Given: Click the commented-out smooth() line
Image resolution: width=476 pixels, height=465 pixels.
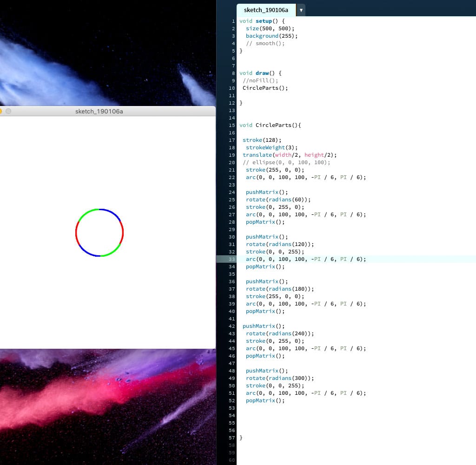Looking at the screenshot, I should (x=265, y=43).
